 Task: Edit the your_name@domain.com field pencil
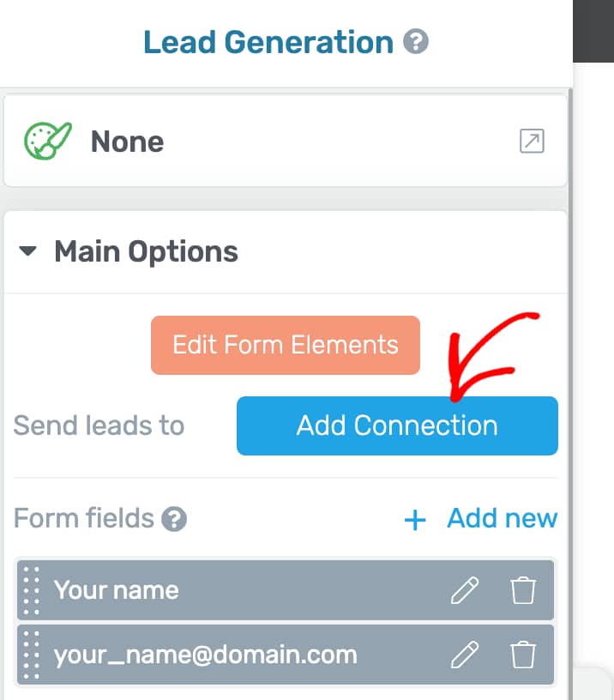(465, 655)
